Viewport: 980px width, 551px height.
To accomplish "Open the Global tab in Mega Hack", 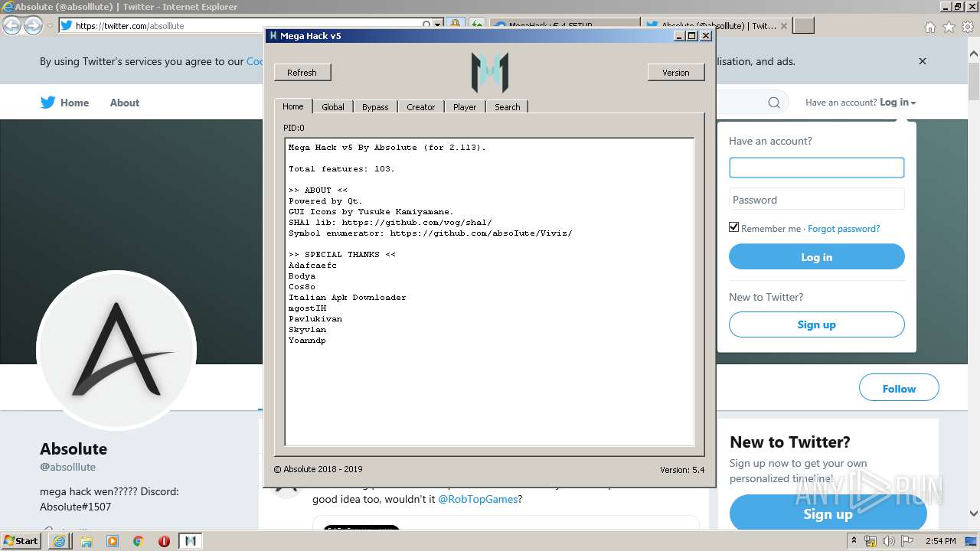I will coord(332,107).
